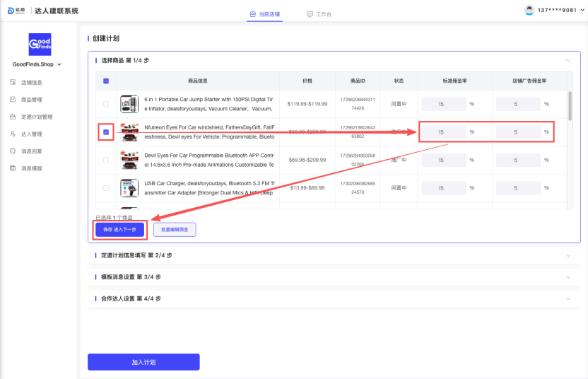588x379 pixels.
Task: Check the USB Car Charger product checkbox
Action: [106, 188]
